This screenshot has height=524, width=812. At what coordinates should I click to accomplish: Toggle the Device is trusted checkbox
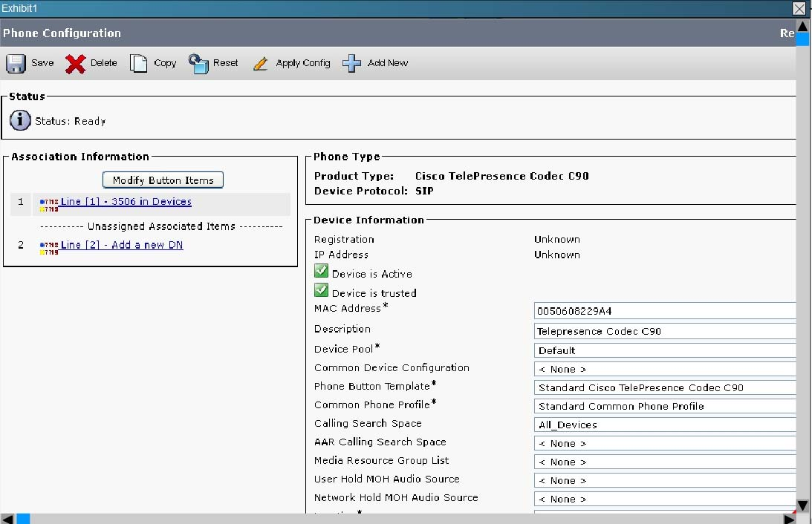point(322,290)
